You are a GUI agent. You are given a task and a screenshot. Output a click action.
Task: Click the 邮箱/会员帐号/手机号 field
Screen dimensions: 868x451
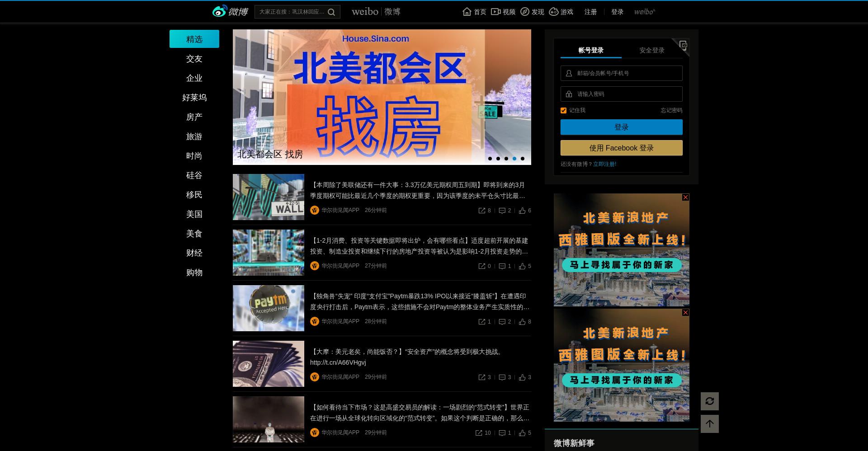(x=622, y=73)
